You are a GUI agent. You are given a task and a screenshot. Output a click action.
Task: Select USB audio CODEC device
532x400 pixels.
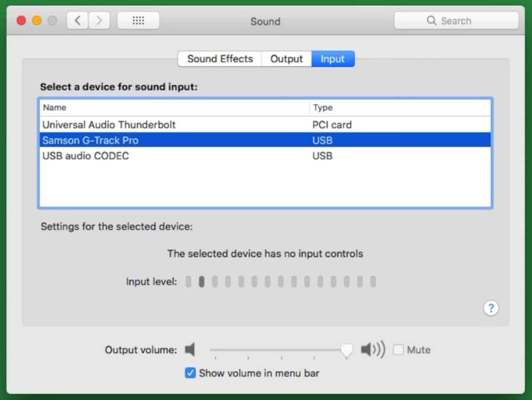tap(265, 156)
